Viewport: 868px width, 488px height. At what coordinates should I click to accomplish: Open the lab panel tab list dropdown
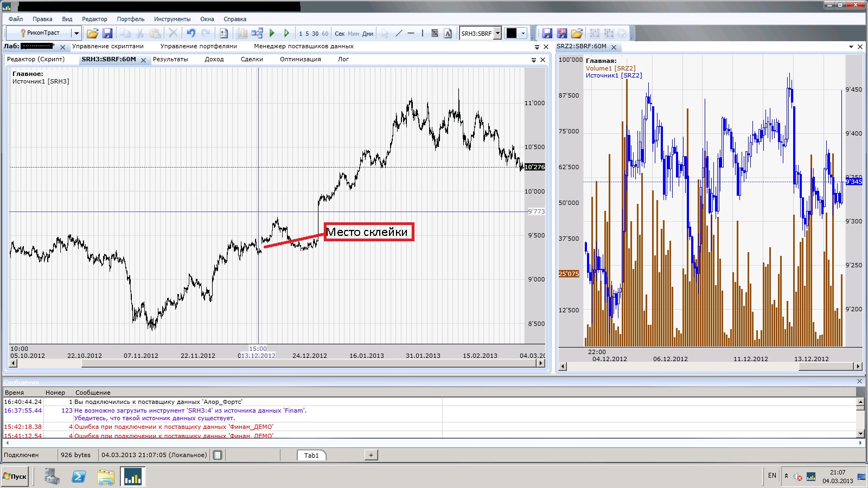point(537,47)
